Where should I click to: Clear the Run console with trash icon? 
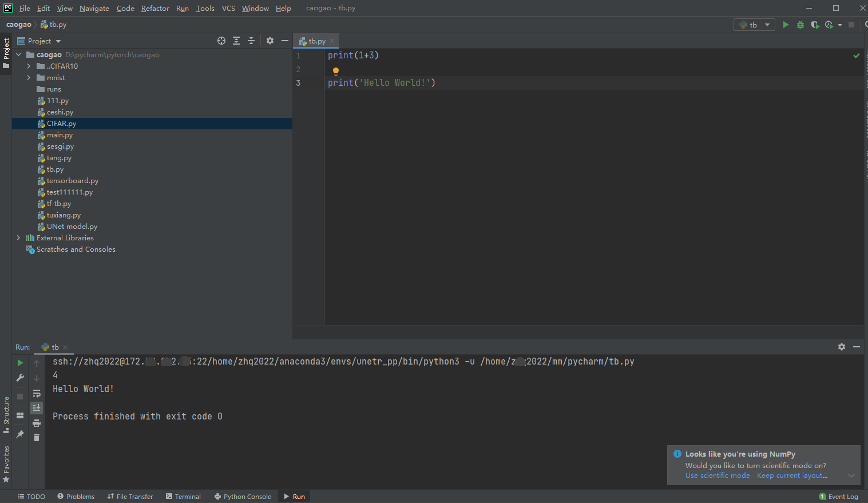pos(37,438)
